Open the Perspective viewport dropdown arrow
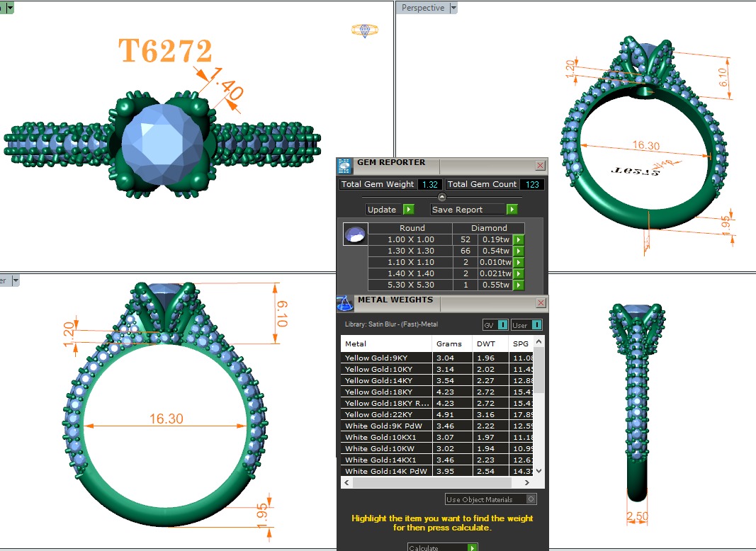This screenshot has width=756, height=551. click(x=454, y=8)
